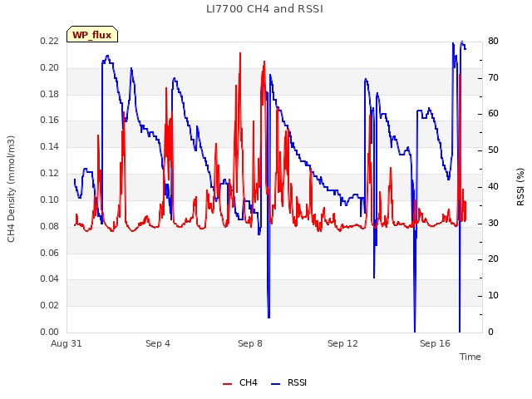This screenshot has width=532, height=399.
Task: Click the blue RSSI drop just after Sep 8
Action: (x=268, y=316)
